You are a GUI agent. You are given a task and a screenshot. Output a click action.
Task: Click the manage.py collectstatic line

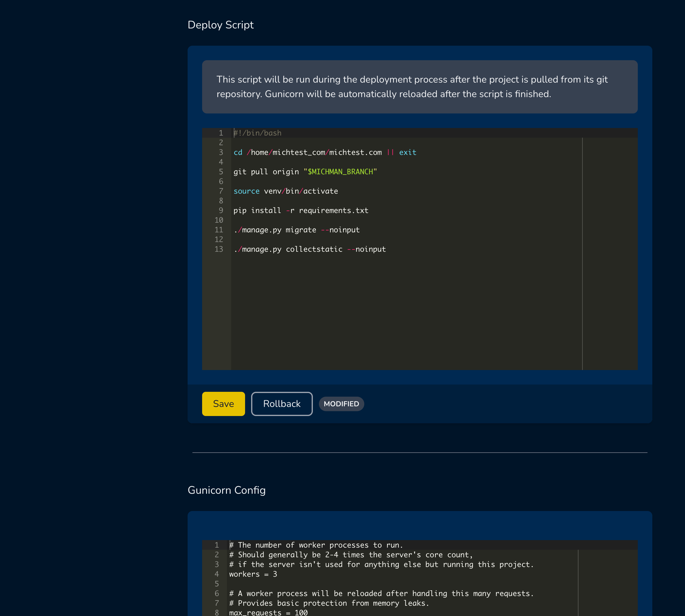[x=309, y=249]
